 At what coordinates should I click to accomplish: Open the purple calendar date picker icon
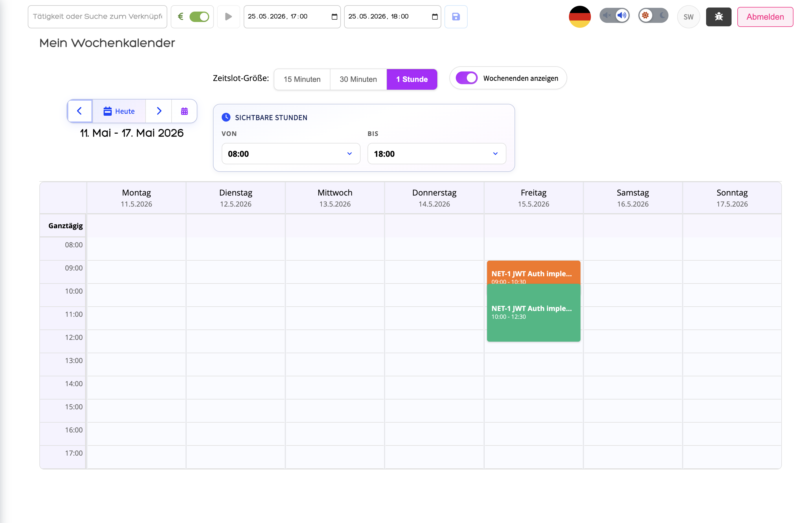185,111
